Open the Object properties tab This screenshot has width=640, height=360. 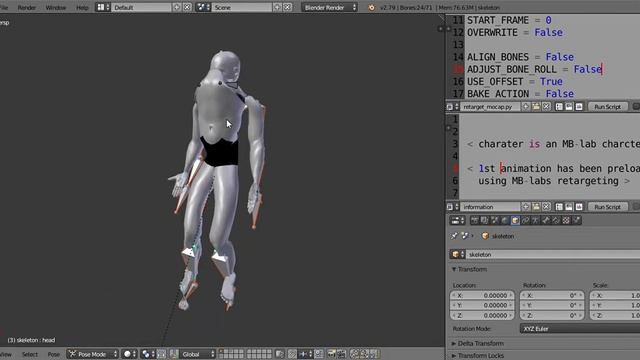coord(515,220)
